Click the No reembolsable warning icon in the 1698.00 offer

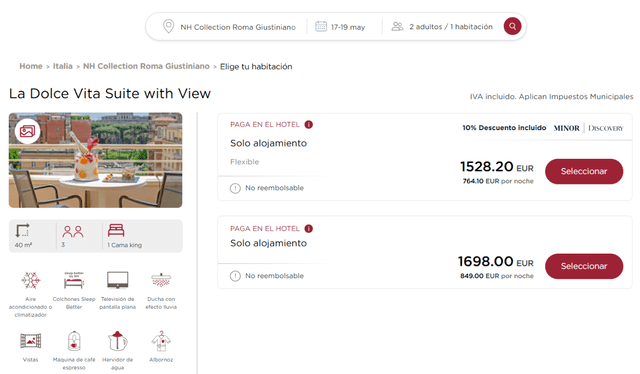tap(235, 276)
